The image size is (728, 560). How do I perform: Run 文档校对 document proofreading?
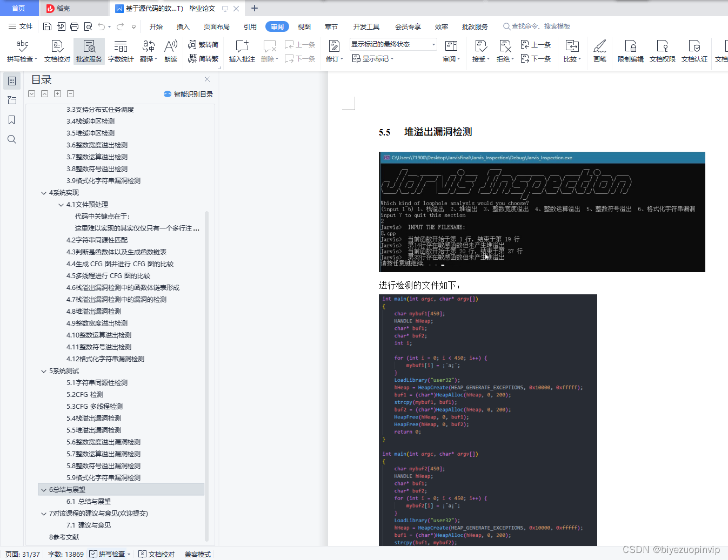(x=58, y=51)
